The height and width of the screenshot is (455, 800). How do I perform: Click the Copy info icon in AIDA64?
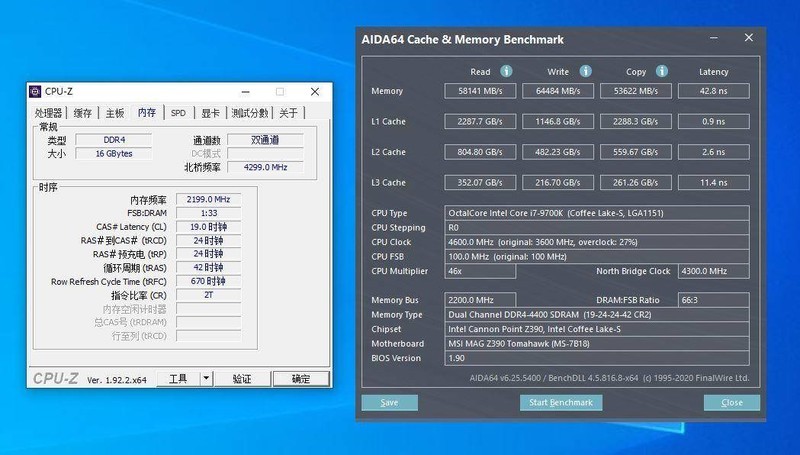click(x=662, y=71)
